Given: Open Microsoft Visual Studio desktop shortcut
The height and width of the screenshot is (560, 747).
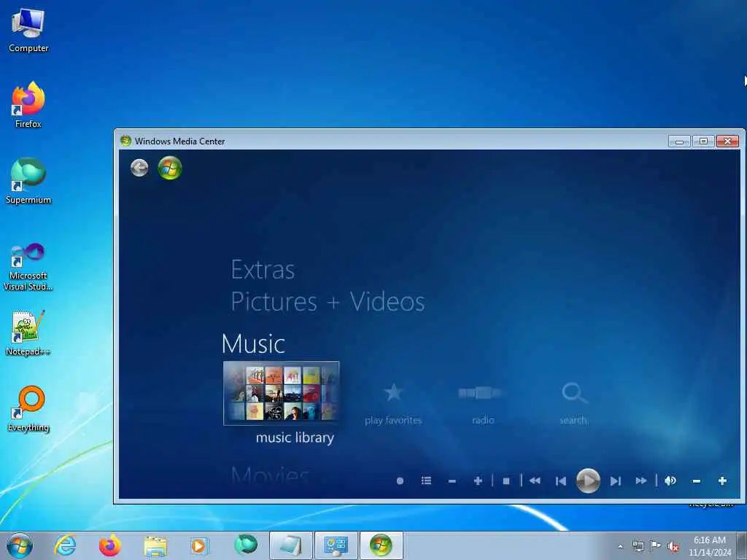Looking at the screenshot, I should coord(28,267).
